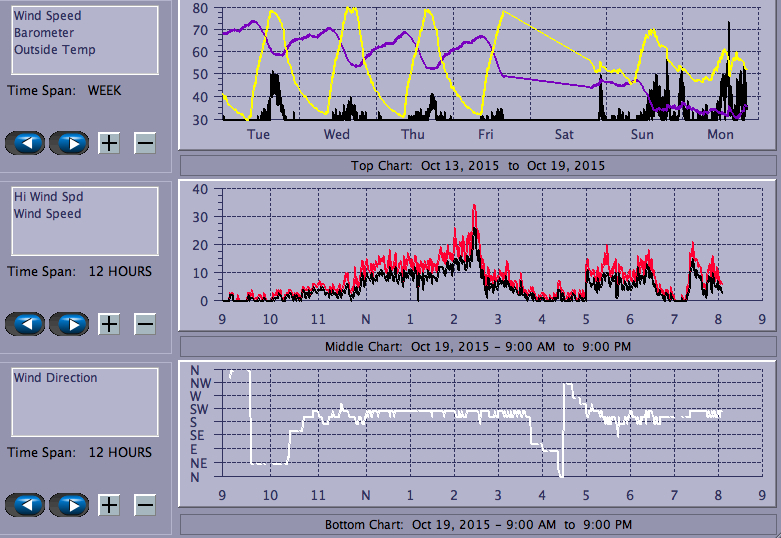Screen dimensions: 781x538
Task: Select Wind Direction in bottom chart list
Action: pos(55,378)
